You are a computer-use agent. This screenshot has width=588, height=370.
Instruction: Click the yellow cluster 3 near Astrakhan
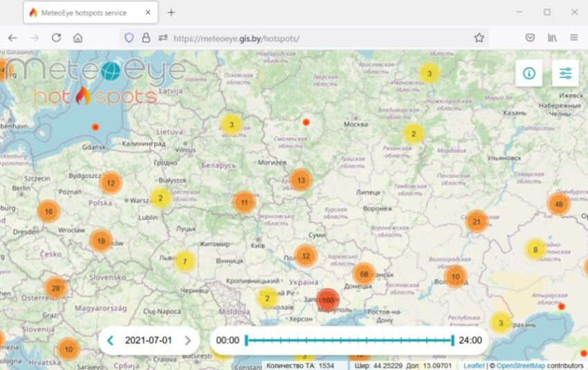click(501, 323)
